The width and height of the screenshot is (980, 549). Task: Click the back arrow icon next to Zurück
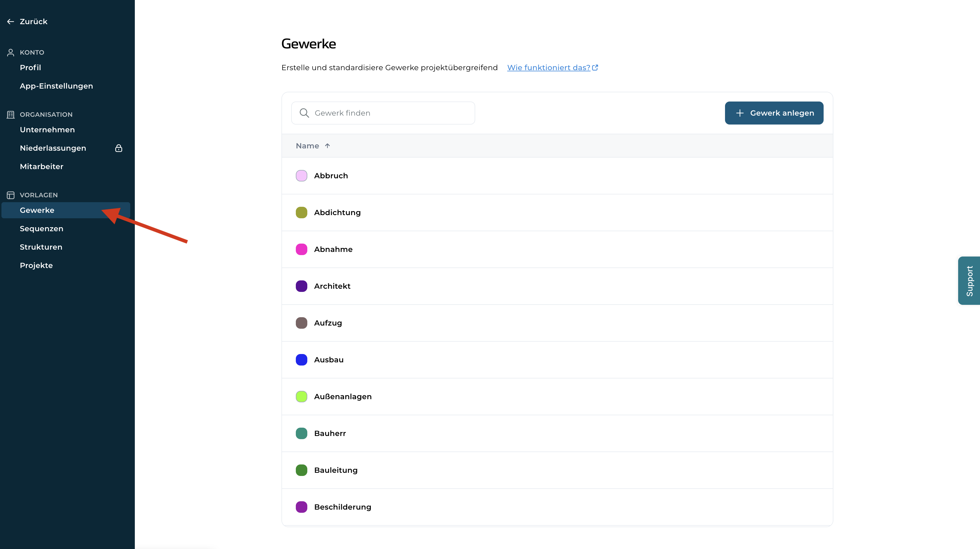(x=11, y=22)
